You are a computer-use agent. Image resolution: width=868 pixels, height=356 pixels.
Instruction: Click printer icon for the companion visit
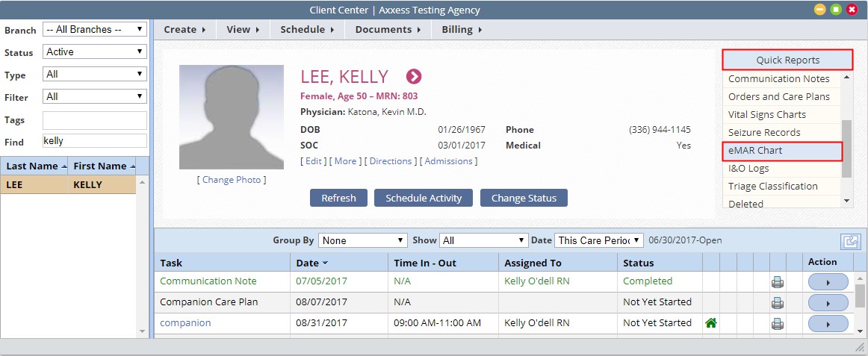(777, 324)
